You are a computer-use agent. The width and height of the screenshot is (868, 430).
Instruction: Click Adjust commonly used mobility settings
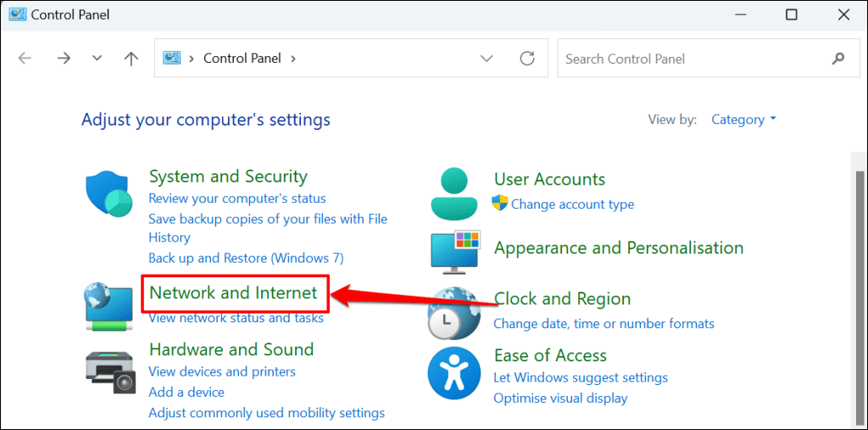coord(267,413)
